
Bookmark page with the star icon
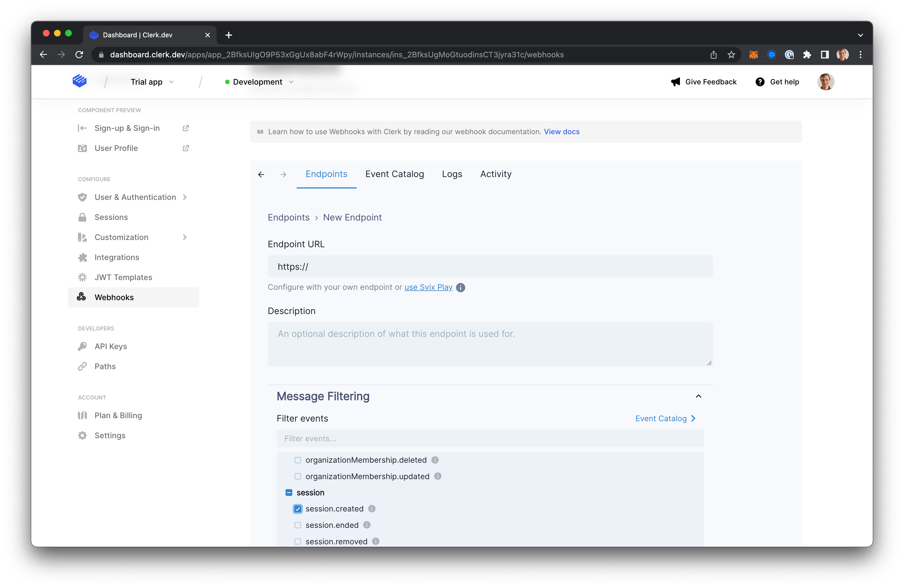[731, 55]
